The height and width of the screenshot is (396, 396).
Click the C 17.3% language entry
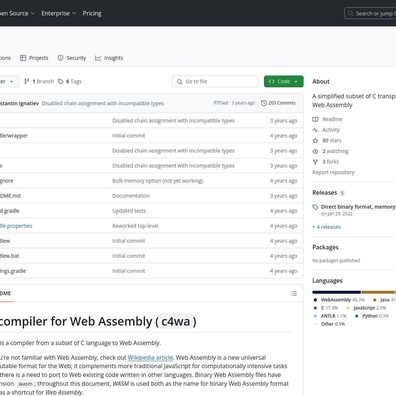click(326, 308)
